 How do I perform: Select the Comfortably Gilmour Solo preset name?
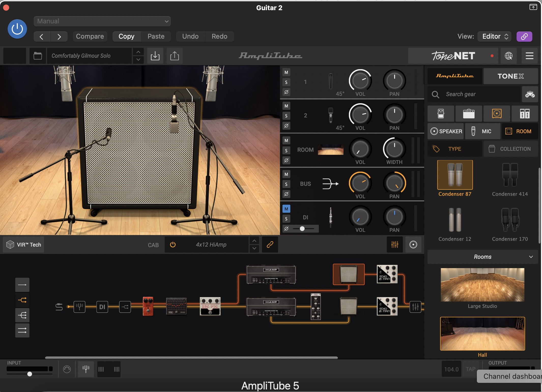89,56
